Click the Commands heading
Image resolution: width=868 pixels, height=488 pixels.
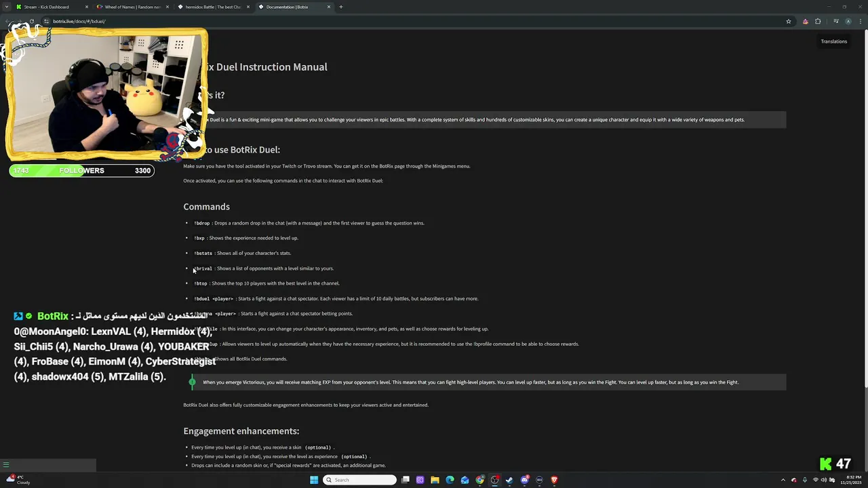coord(206,207)
